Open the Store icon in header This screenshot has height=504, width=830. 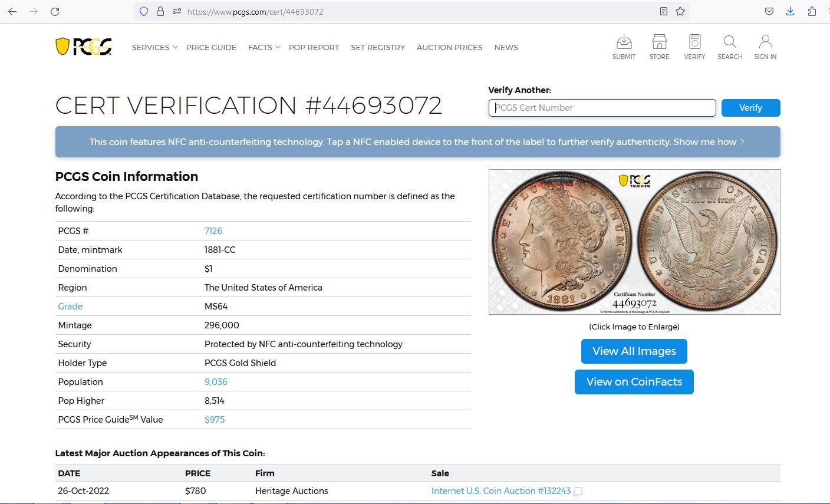(x=659, y=47)
